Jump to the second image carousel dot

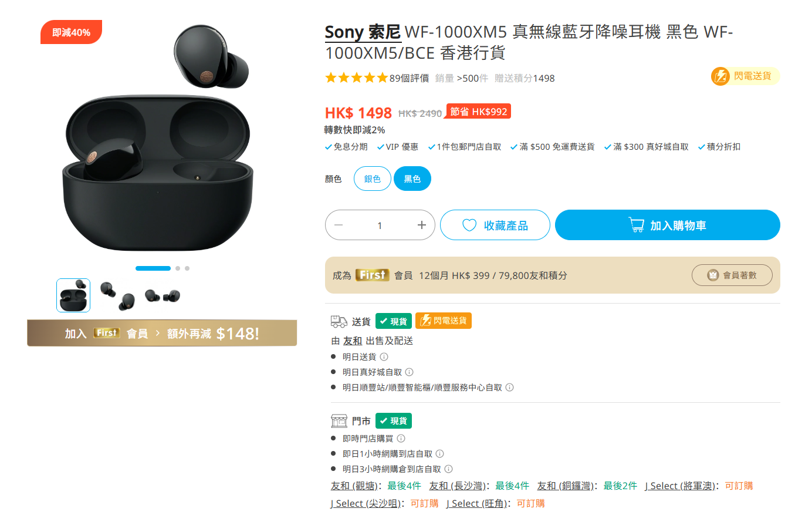pos(178,268)
